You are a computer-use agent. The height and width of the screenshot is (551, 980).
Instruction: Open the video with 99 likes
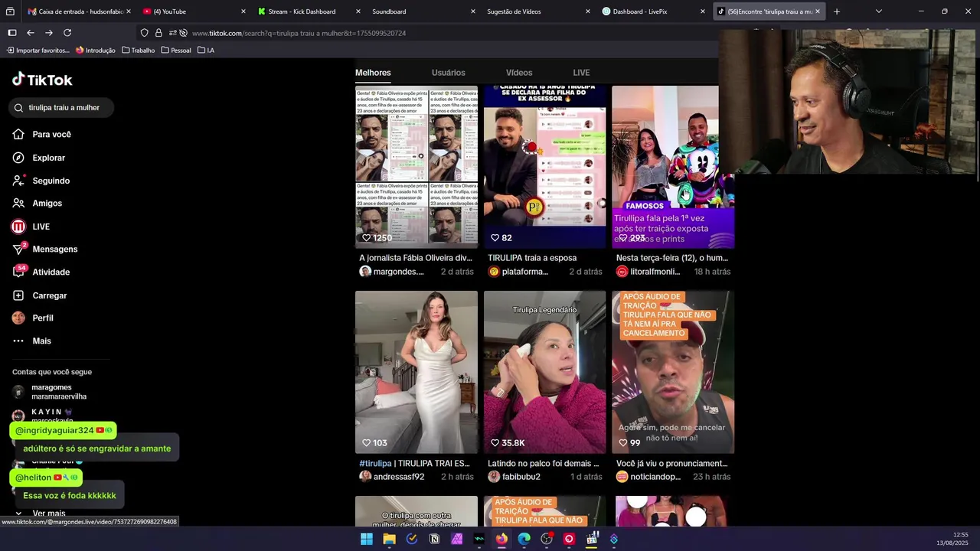tap(673, 372)
